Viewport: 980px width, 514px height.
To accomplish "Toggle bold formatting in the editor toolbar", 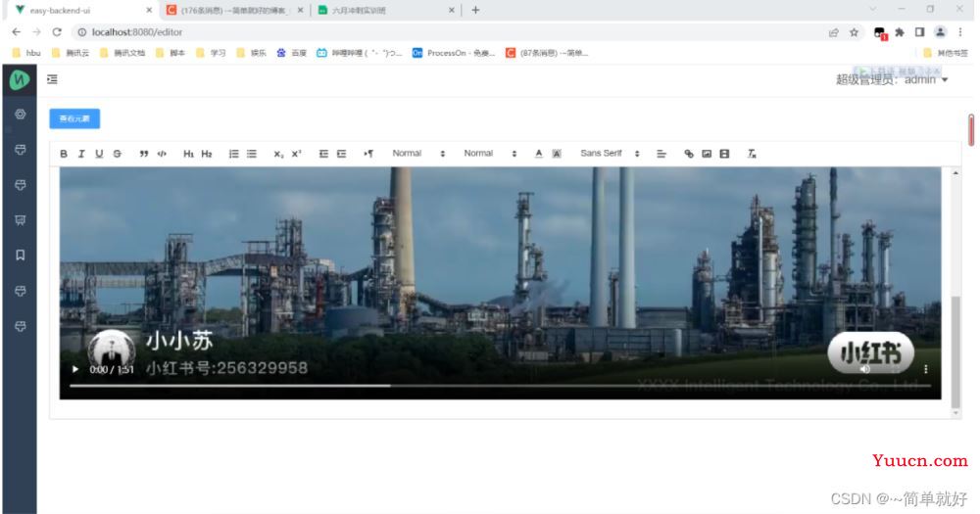I will click(64, 154).
